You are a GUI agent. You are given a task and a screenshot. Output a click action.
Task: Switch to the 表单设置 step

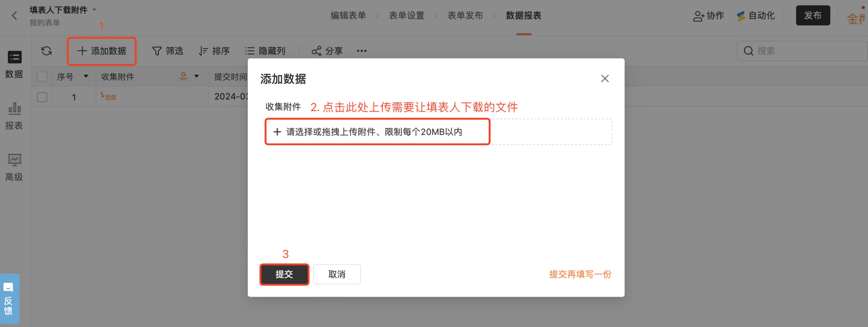pyautogui.click(x=407, y=16)
